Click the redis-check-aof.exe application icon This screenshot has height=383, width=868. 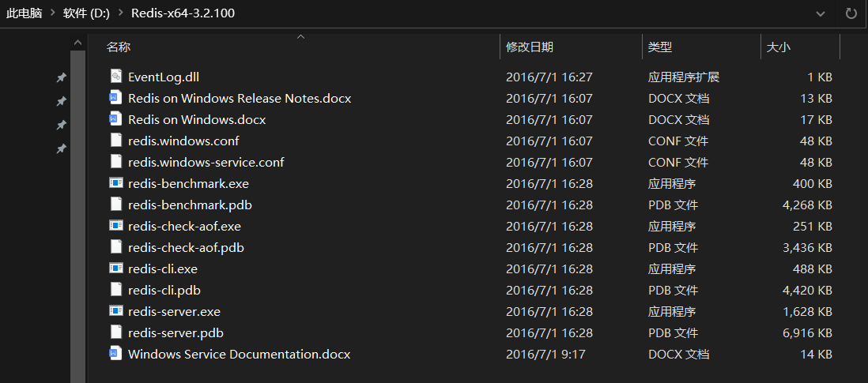(116, 226)
